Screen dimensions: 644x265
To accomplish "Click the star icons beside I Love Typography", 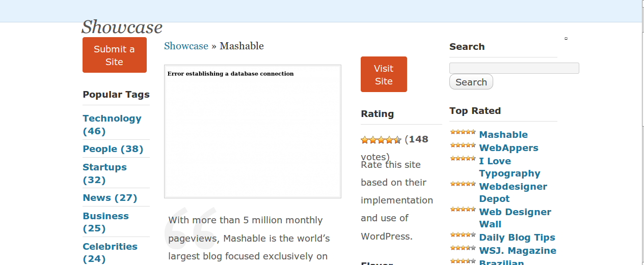I will click(x=463, y=158).
